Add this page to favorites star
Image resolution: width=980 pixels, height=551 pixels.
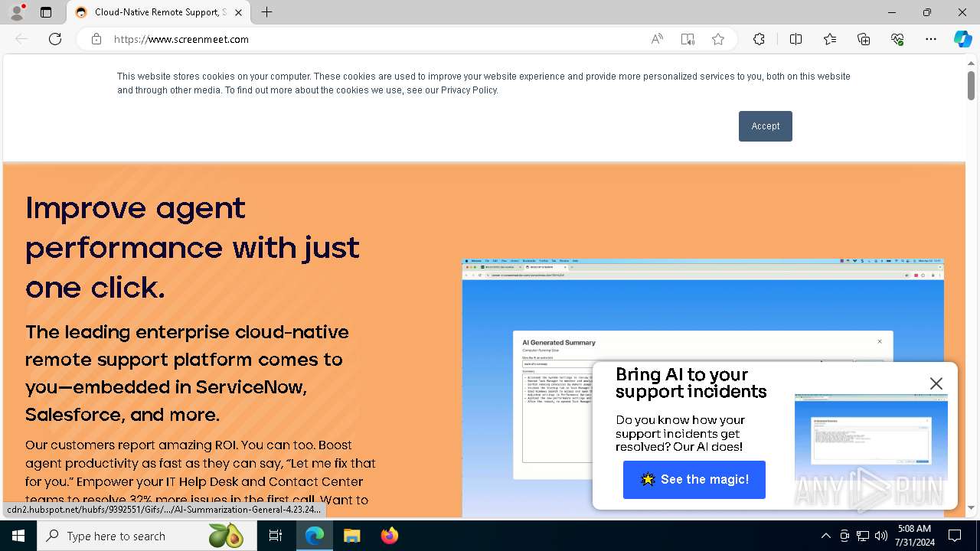point(718,39)
